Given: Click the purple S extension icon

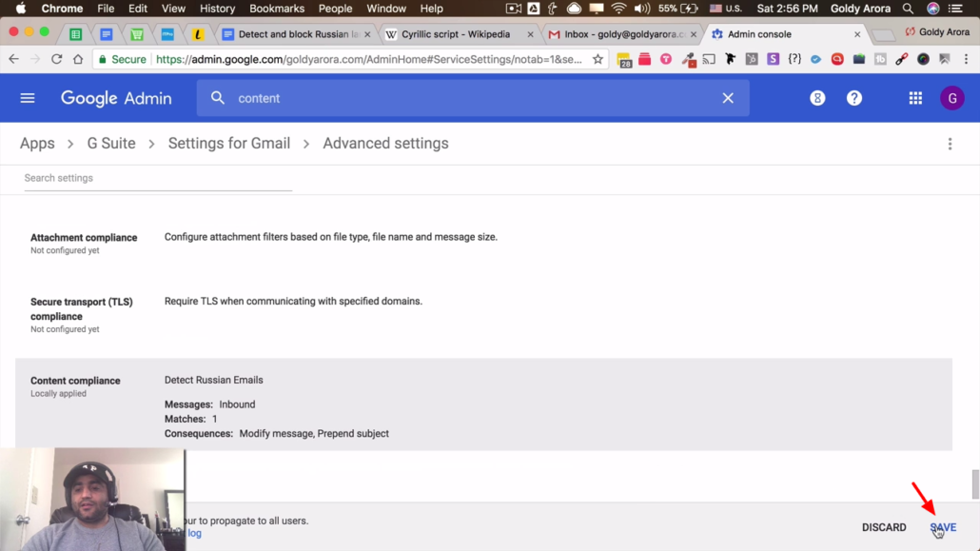Looking at the screenshot, I should tap(774, 59).
